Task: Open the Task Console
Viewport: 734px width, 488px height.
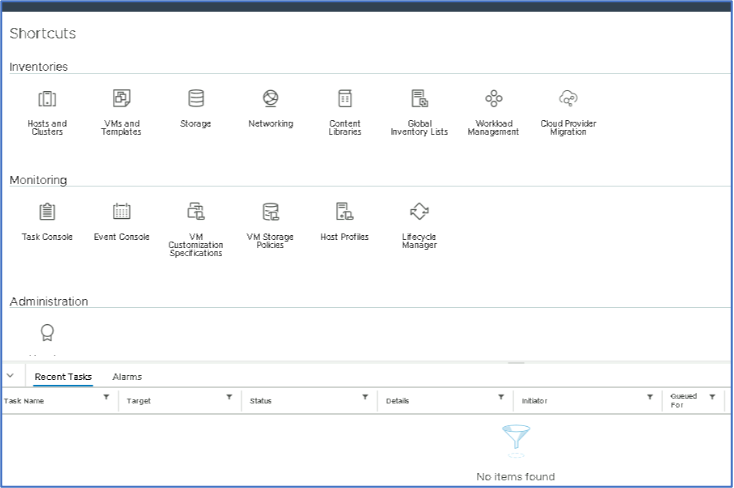Action: click(x=47, y=212)
